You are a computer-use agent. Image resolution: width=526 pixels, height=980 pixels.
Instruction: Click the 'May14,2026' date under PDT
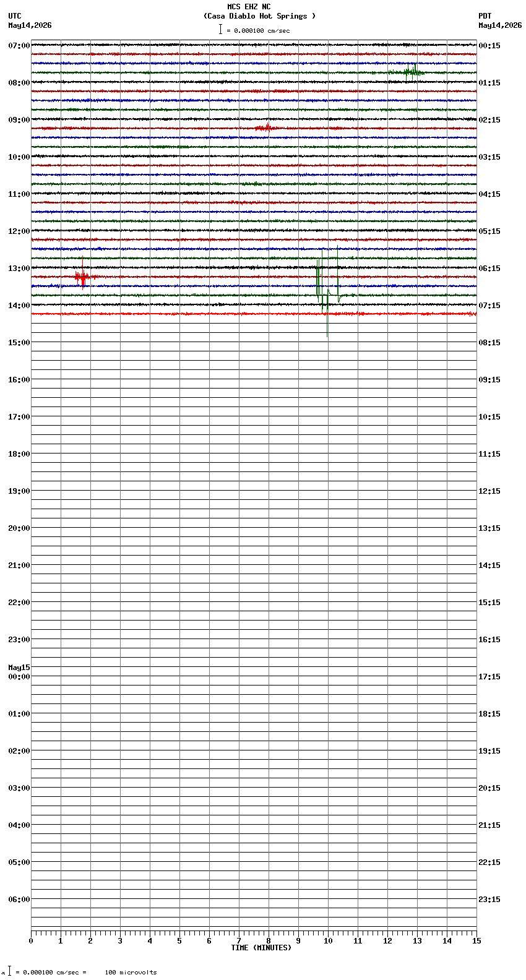500,25
